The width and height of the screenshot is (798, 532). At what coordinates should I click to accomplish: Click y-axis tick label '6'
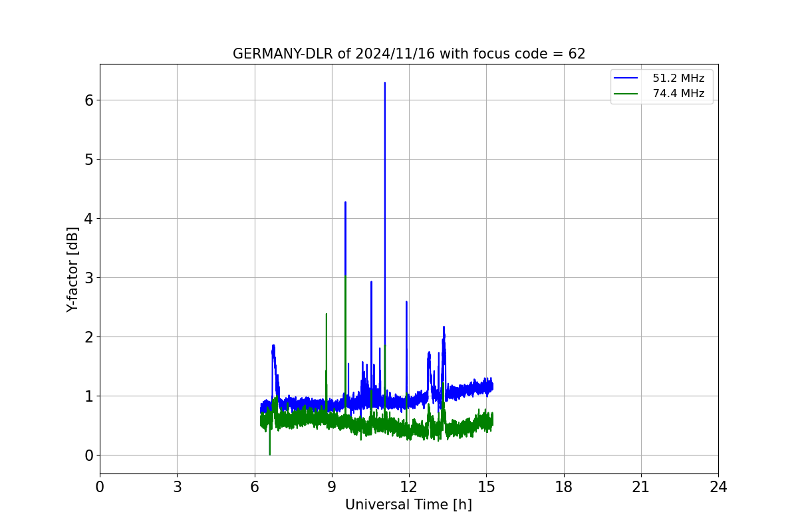88,100
